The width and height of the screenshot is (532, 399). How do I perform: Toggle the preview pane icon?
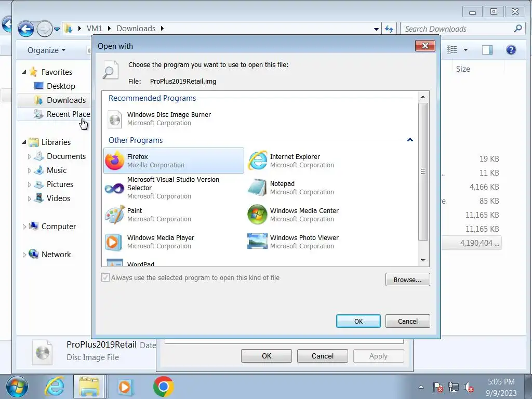tap(487, 50)
